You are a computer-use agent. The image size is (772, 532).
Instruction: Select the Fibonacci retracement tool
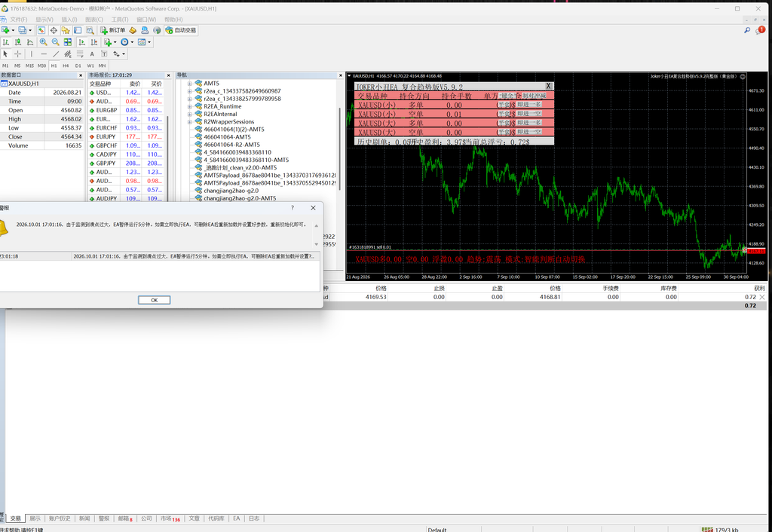point(80,54)
